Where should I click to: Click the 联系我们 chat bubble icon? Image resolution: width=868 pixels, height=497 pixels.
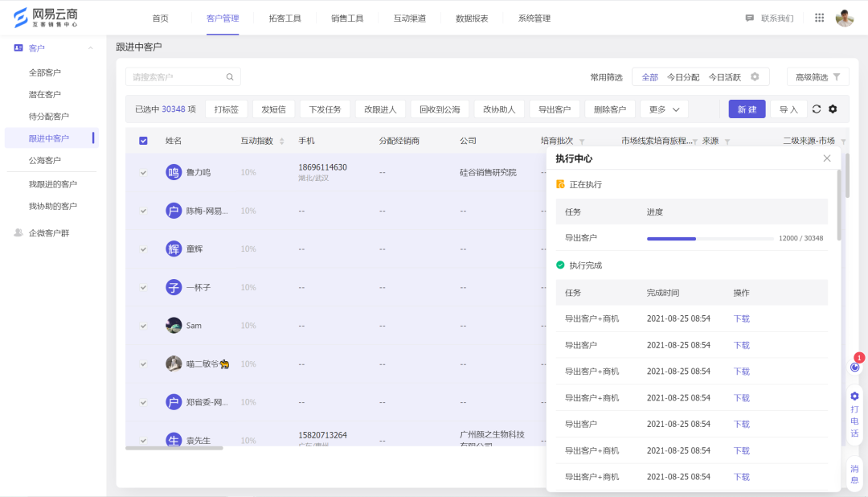click(x=750, y=18)
